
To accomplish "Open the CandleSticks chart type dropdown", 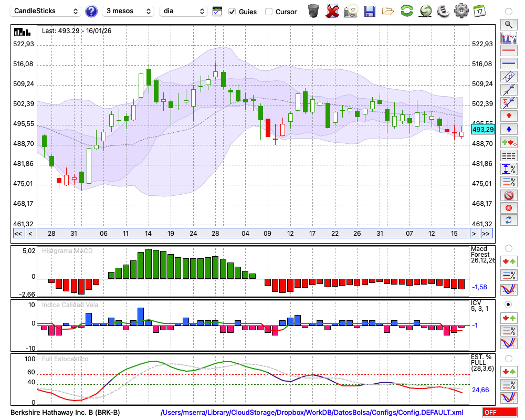I will point(46,11).
